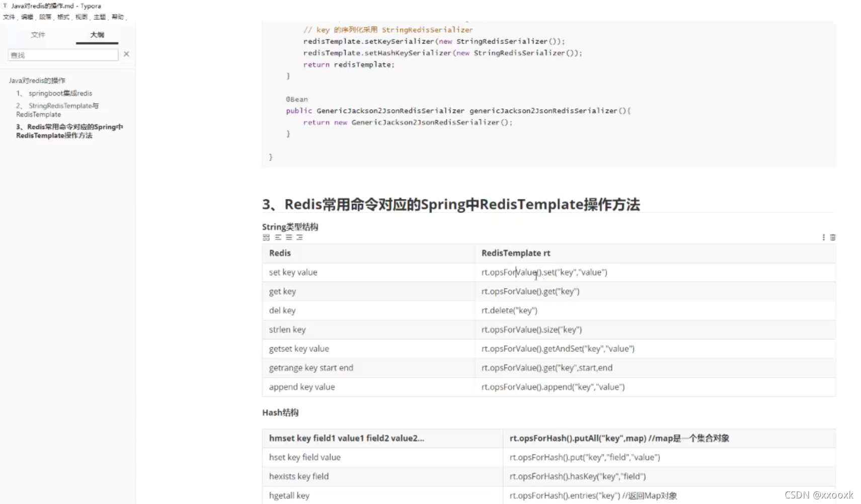Click the 'del key' table cell
Screen dimensions: 861x504
(368, 310)
